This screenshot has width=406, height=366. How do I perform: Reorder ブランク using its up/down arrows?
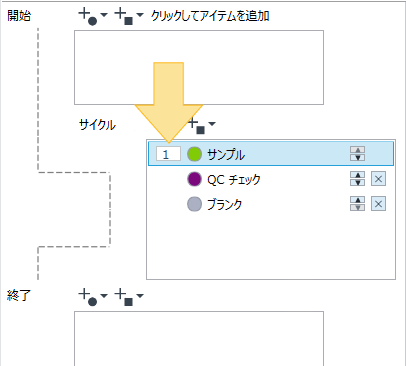357,204
